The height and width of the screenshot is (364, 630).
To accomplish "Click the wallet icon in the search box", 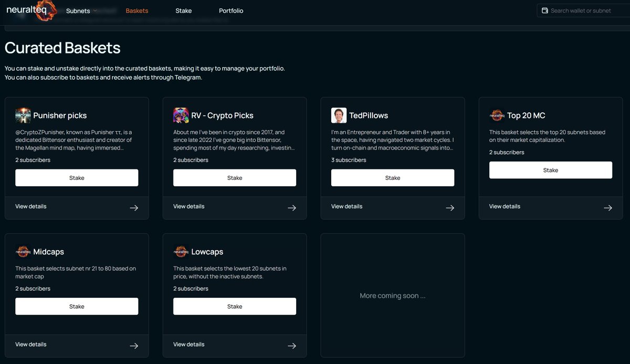I will 545,10.
